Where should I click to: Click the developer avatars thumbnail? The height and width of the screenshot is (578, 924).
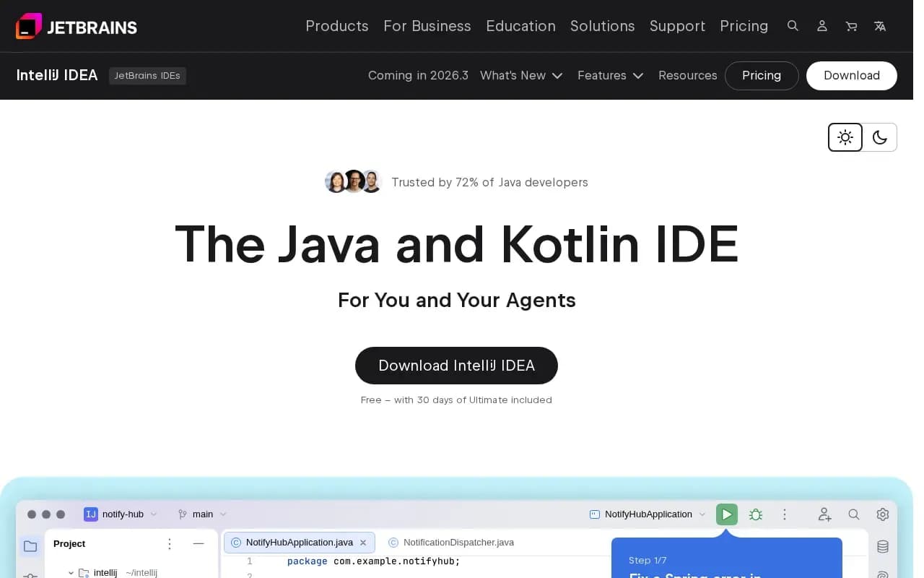tap(353, 182)
